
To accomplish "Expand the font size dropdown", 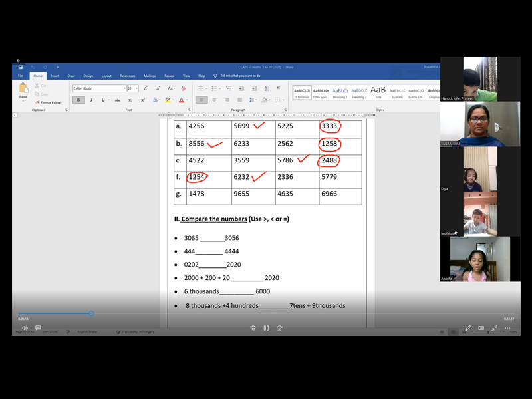I will click(x=137, y=88).
